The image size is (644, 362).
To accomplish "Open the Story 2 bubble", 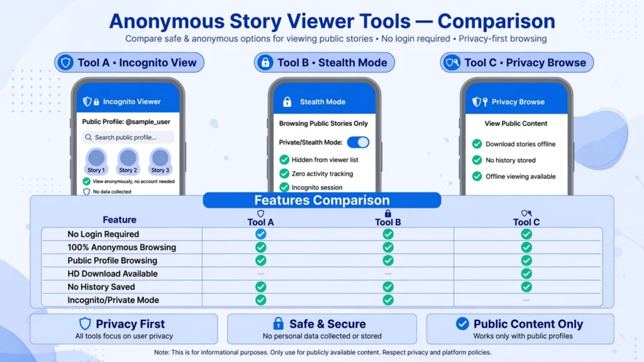I will pyautogui.click(x=128, y=161).
